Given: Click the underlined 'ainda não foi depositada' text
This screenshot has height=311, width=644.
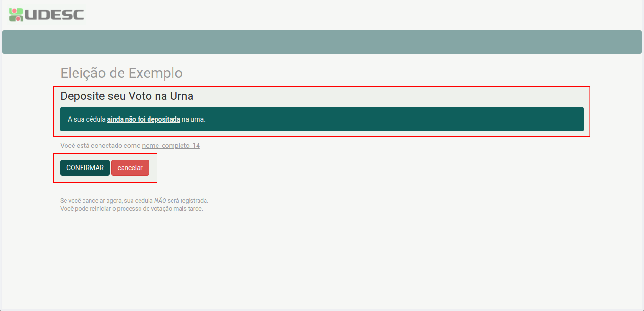Looking at the screenshot, I should (143, 119).
